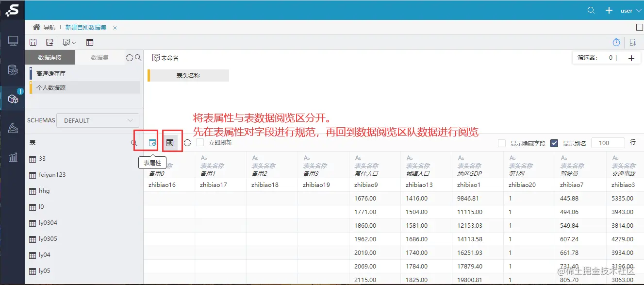This screenshot has height=285, width=644.
Task: Open the timer icon at top right
Action: point(616,42)
